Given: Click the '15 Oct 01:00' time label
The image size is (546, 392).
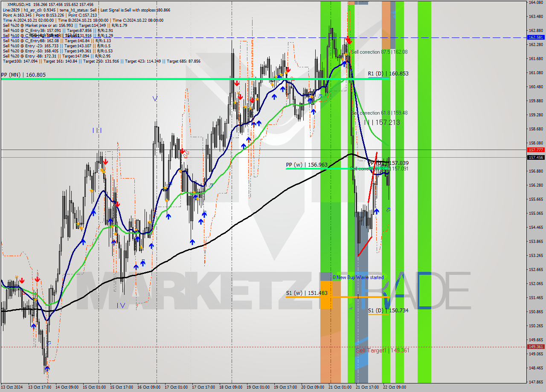Looking at the screenshot, I should pos(94,387).
